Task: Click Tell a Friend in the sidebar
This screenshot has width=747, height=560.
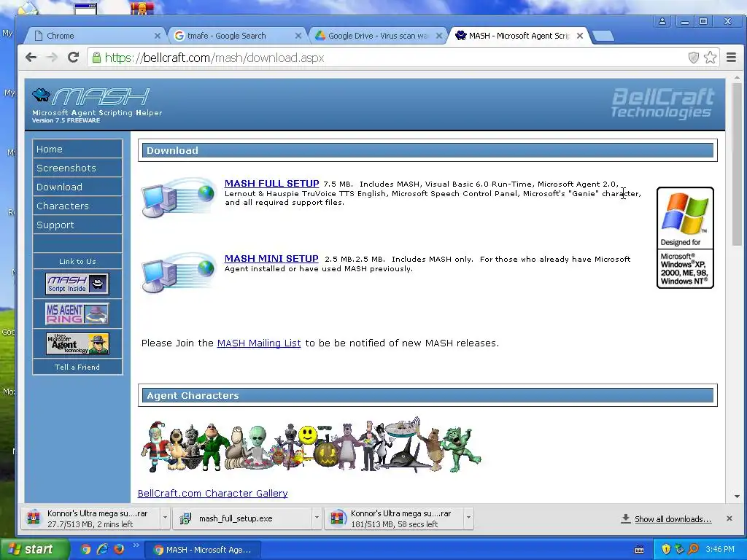Action: (x=77, y=367)
